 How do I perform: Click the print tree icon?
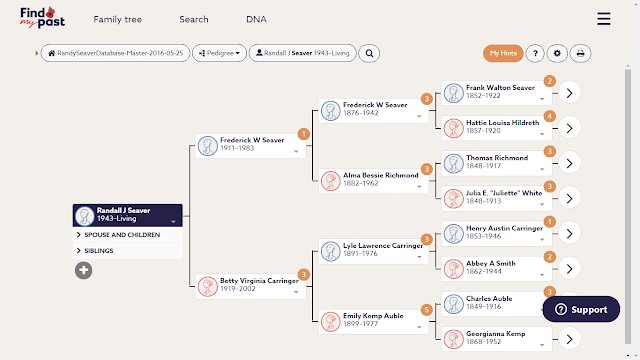tap(580, 53)
